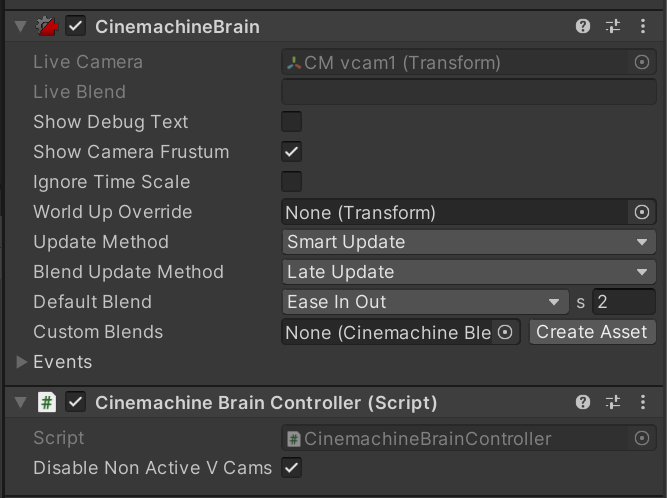Uncheck Show Camera Frustum checkbox
This screenshot has height=498, width=667.
(291, 152)
